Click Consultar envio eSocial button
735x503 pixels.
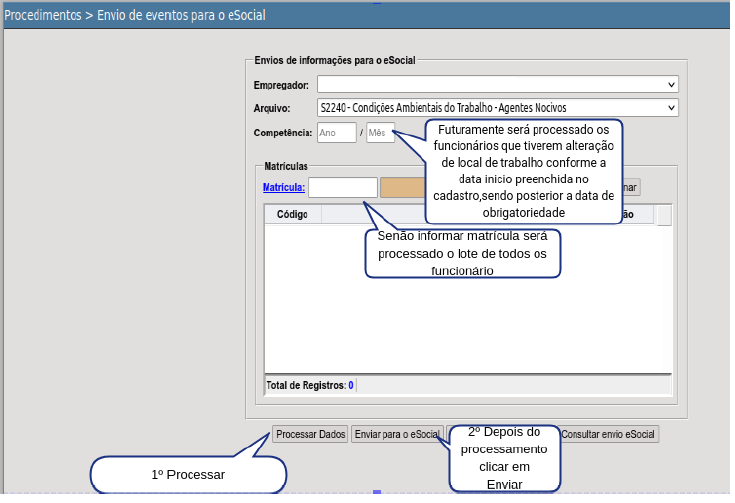(x=608, y=434)
